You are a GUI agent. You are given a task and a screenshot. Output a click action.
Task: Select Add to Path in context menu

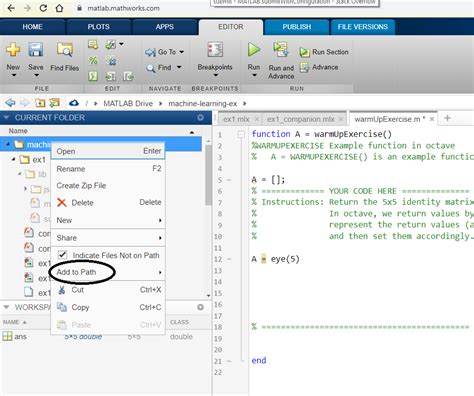click(108, 272)
